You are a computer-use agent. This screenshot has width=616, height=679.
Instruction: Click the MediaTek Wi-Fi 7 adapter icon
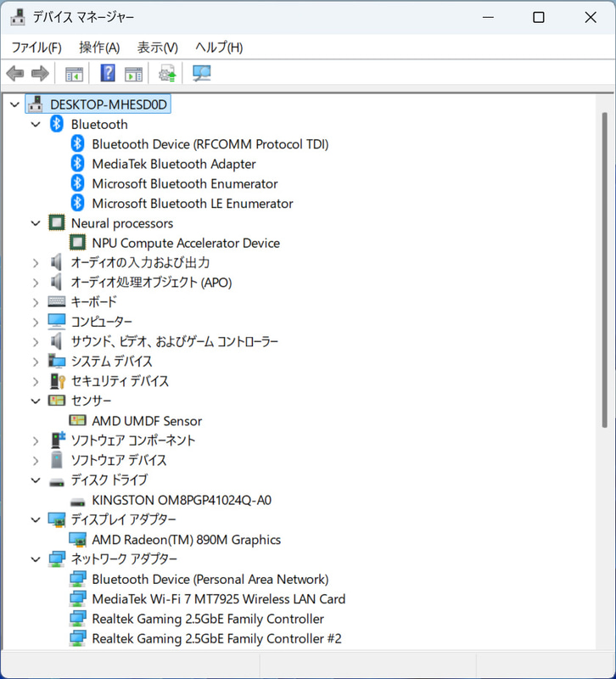77,598
